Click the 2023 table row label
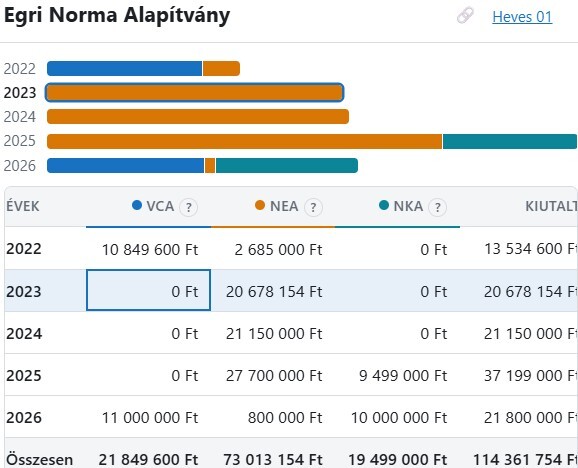Screen dimensions: 578x468 pyautogui.click(x=24, y=291)
